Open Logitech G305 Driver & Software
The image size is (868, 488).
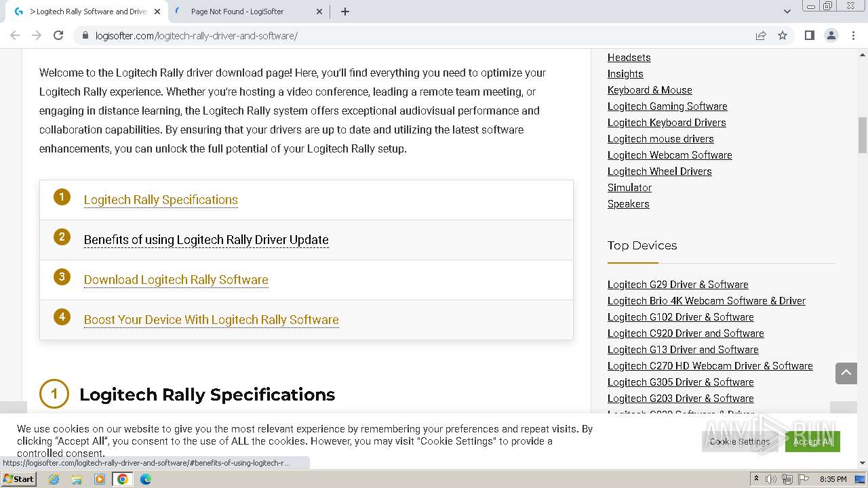point(681,382)
